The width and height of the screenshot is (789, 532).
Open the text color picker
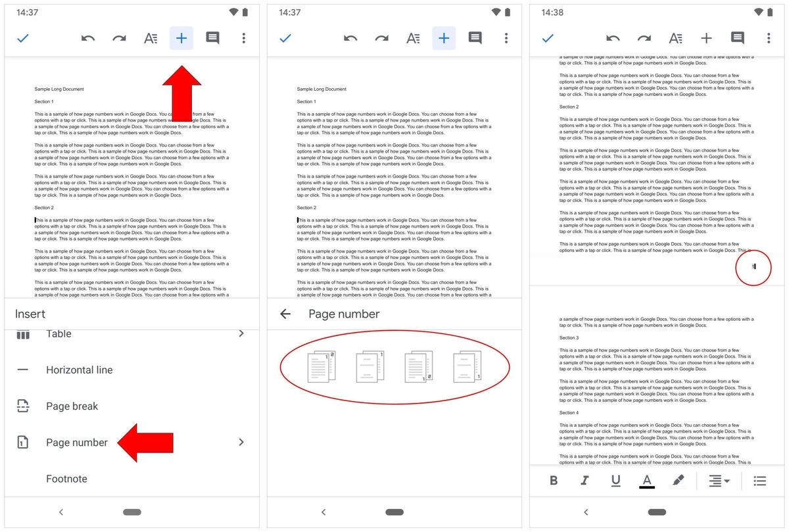tap(647, 481)
